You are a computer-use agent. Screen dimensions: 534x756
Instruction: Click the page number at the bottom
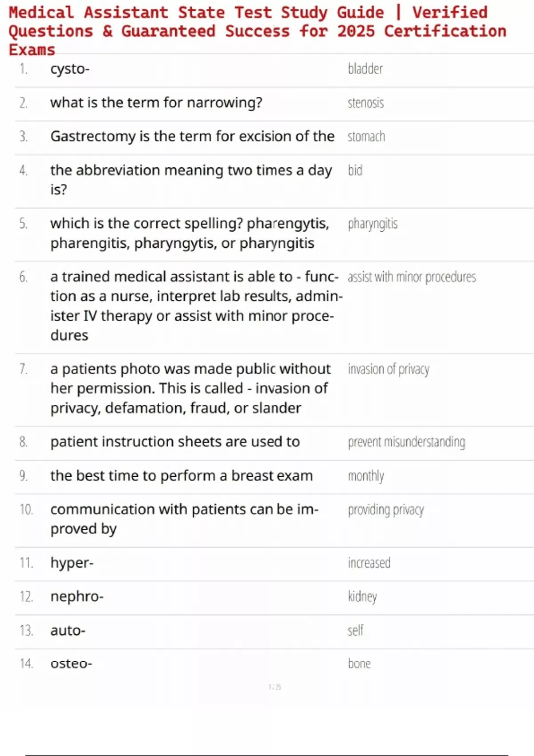[275, 687]
